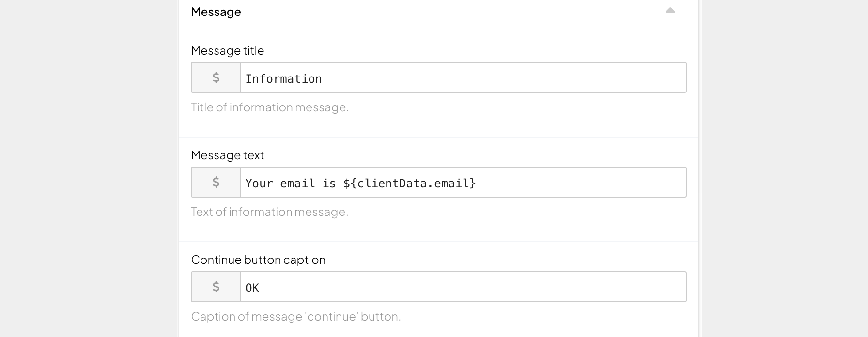This screenshot has width=868, height=337.
Task: Click the Message section header
Action: 216,12
